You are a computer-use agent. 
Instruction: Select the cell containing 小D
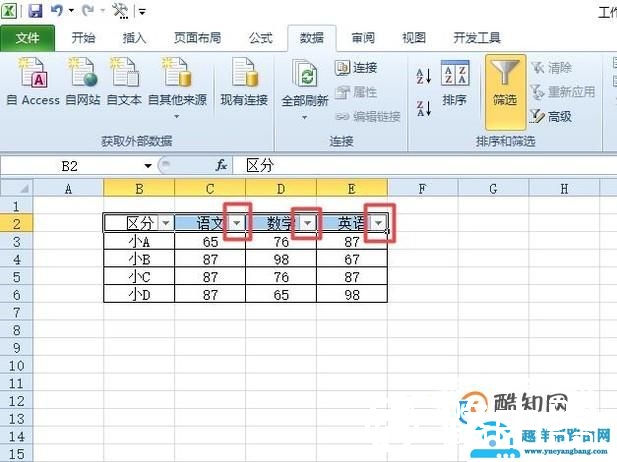(x=139, y=294)
